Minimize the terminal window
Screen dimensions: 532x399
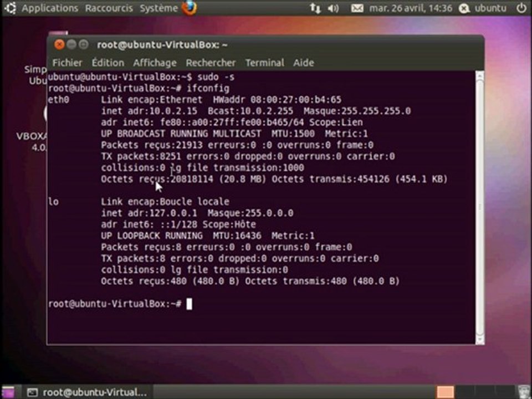(x=71, y=44)
